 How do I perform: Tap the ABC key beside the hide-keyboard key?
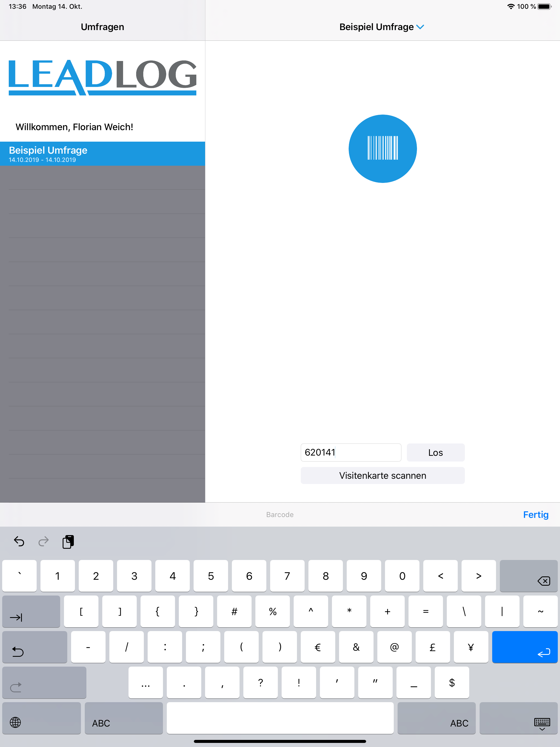[x=436, y=718]
